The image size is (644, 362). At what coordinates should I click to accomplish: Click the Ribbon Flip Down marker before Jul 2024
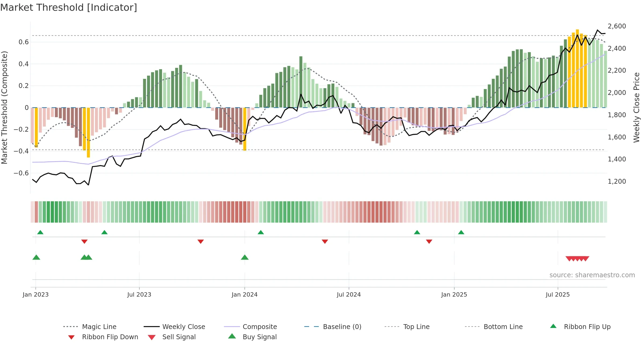click(325, 242)
